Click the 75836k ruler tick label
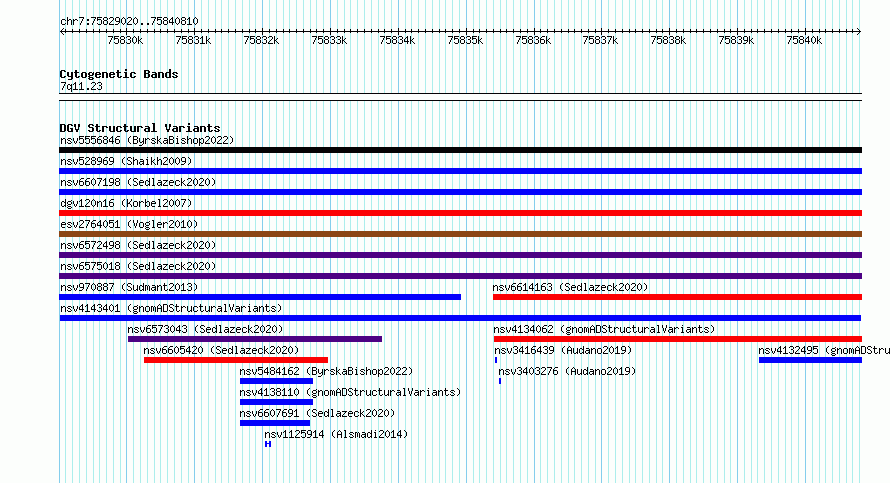The height and width of the screenshot is (483, 890). coord(533,40)
